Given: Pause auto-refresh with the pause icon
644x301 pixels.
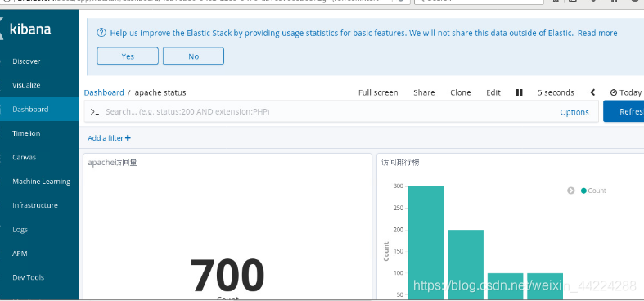Looking at the screenshot, I should point(519,92).
